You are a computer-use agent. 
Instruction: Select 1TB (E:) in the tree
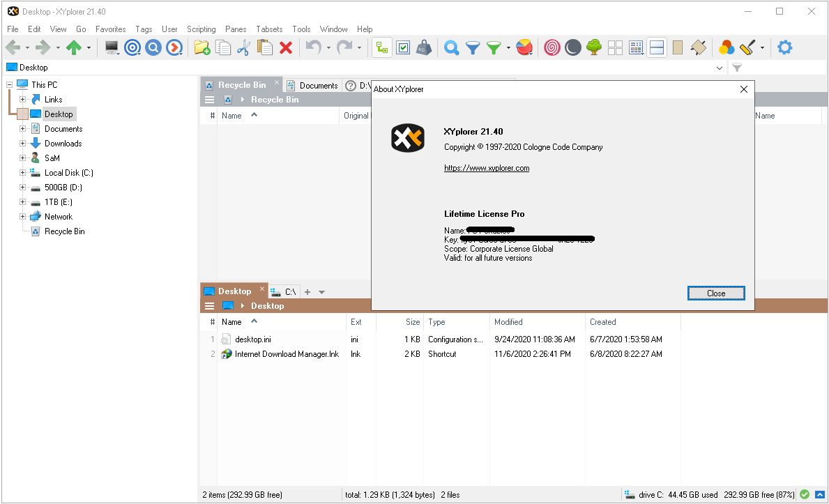58,202
